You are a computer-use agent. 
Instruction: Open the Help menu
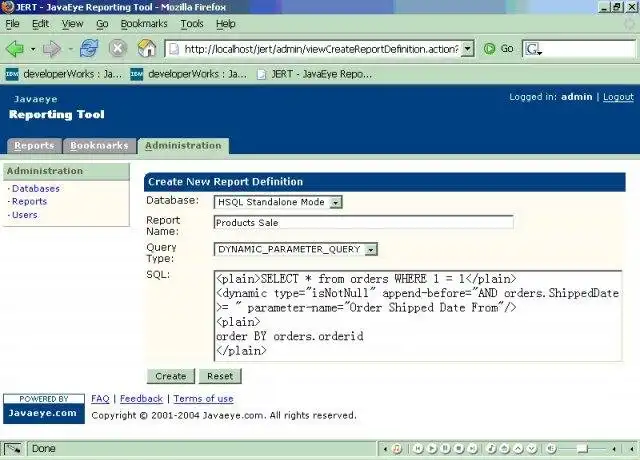click(226, 24)
